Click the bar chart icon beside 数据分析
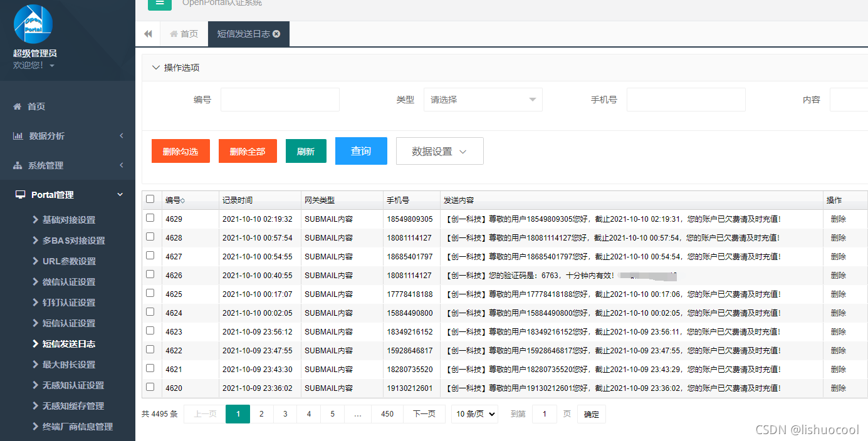This screenshot has height=441, width=868. (18, 136)
